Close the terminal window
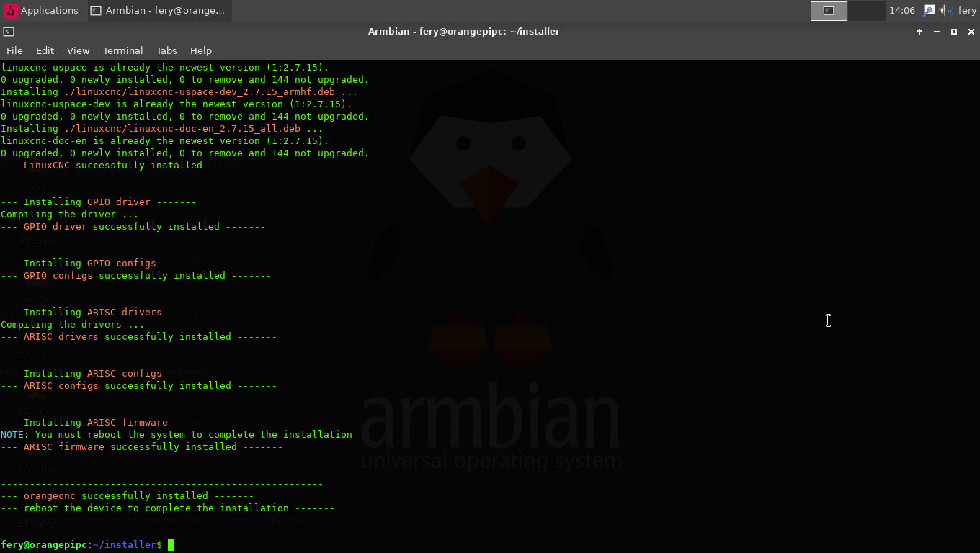Screen dimensions: 980x553 (x=971, y=32)
